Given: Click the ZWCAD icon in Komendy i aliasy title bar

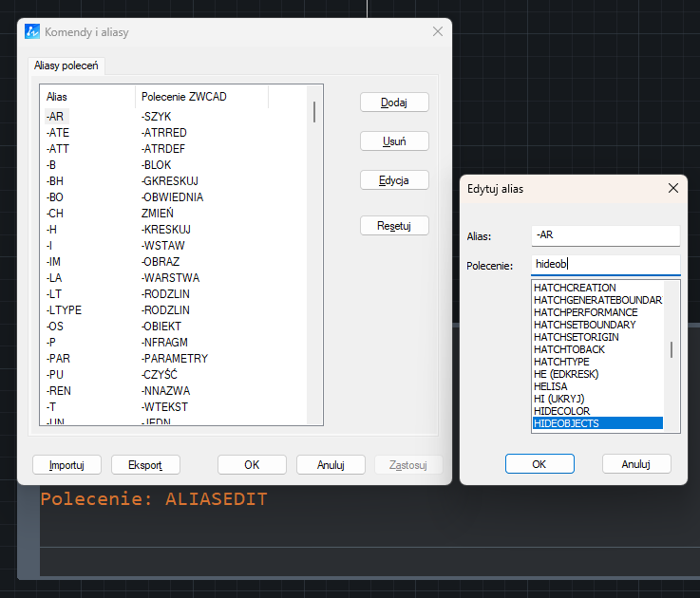Looking at the screenshot, I should tap(32, 31).
